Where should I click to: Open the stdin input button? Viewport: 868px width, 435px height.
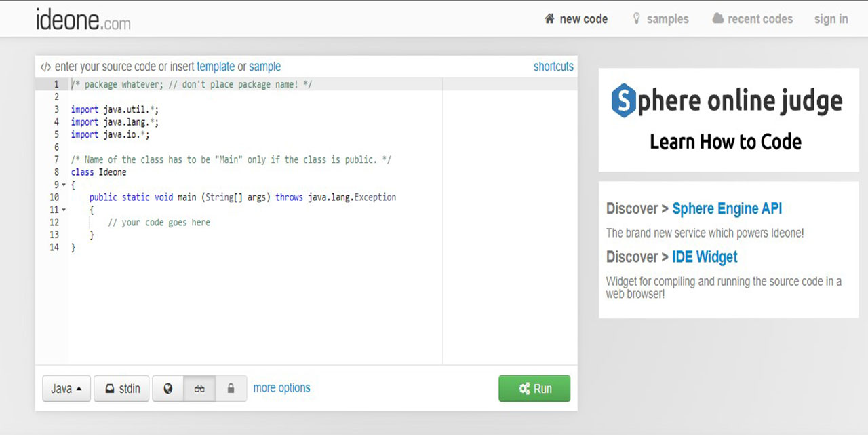122,389
